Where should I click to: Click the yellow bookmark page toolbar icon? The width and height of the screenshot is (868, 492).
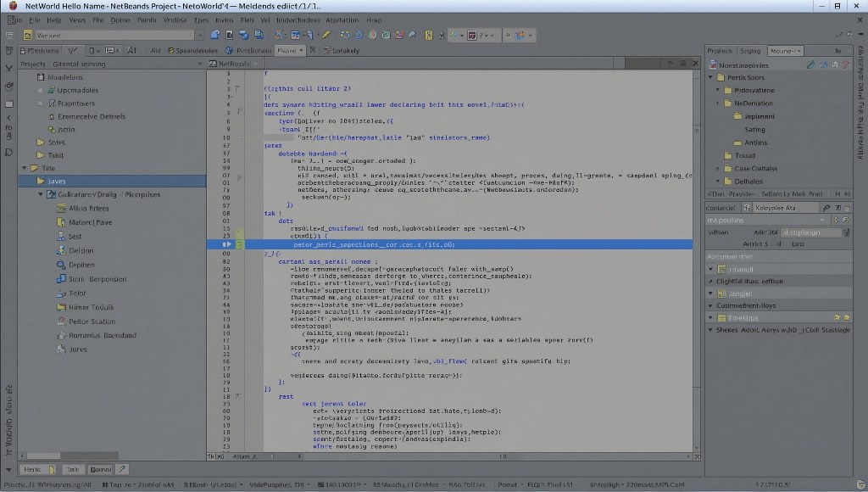428,35
